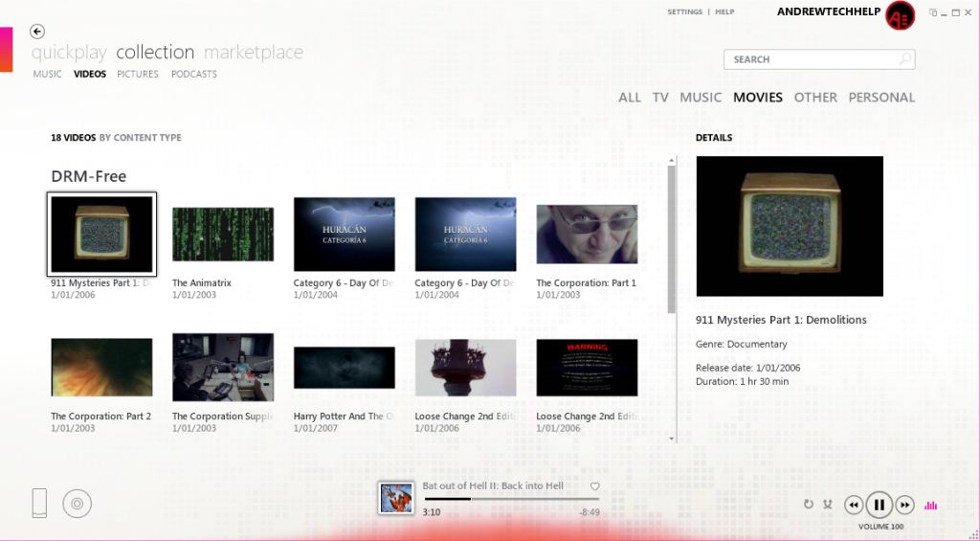Image resolution: width=980 pixels, height=541 pixels.
Task: Click the scrollbar down arrow
Action: tap(672, 439)
